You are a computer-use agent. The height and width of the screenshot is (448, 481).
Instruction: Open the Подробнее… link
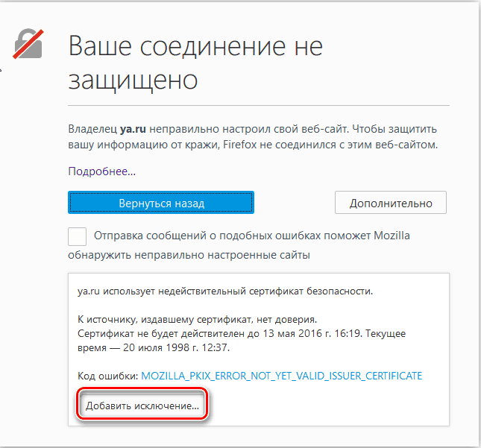[101, 171]
